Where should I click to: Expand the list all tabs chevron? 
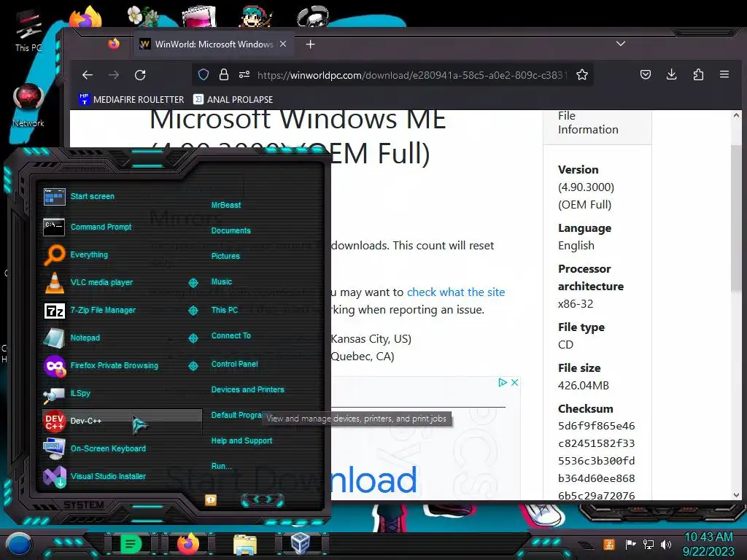pyautogui.click(x=621, y=44)
